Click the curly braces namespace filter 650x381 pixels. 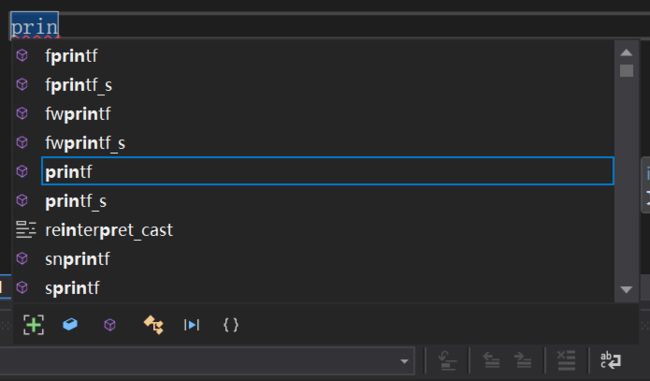(231, 325)
